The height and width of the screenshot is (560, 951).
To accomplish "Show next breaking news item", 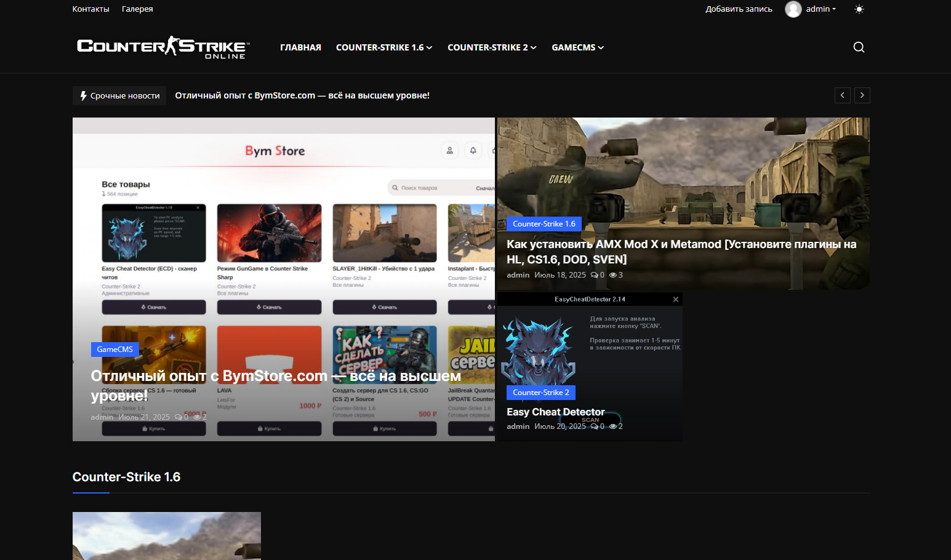I will coord(862,95).
